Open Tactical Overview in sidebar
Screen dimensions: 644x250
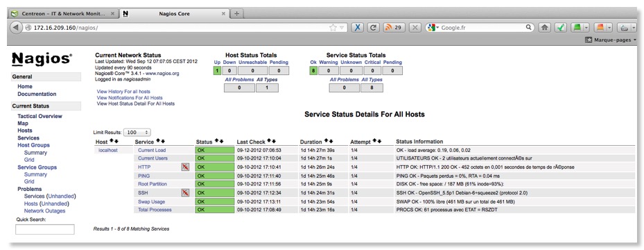point(40,117)
